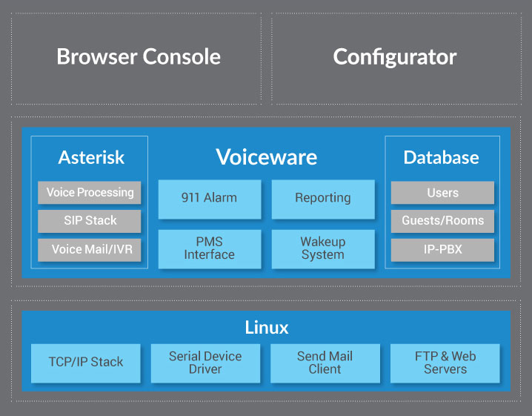
Task: Select the TCP/IP Stack block
Action: [85, 363]
